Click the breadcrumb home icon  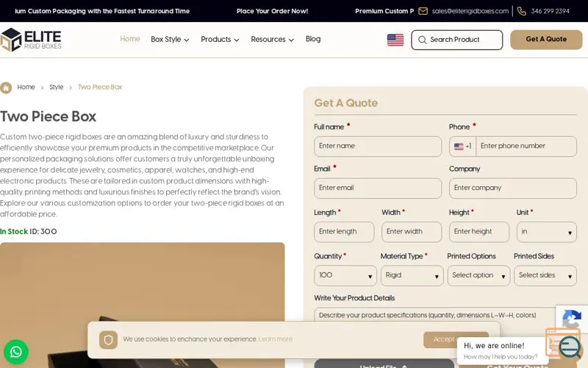click(6, 88)
